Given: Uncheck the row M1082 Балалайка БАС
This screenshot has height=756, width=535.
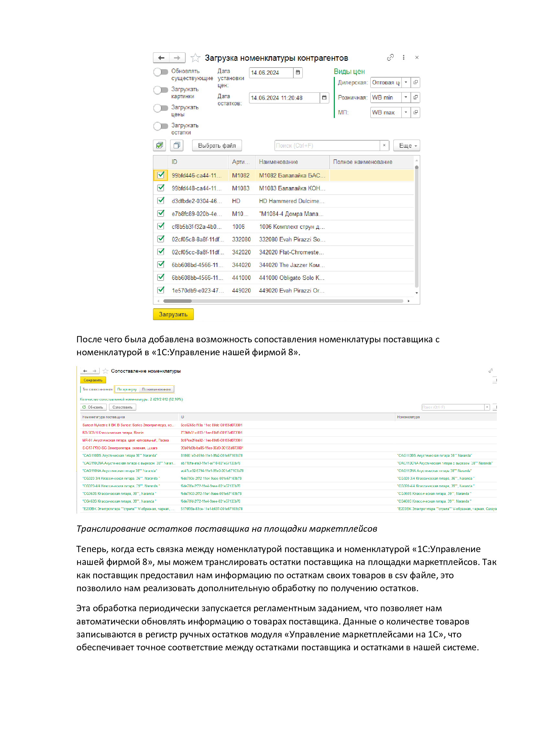Looking at the screenshot, I should tap(161, 175).
